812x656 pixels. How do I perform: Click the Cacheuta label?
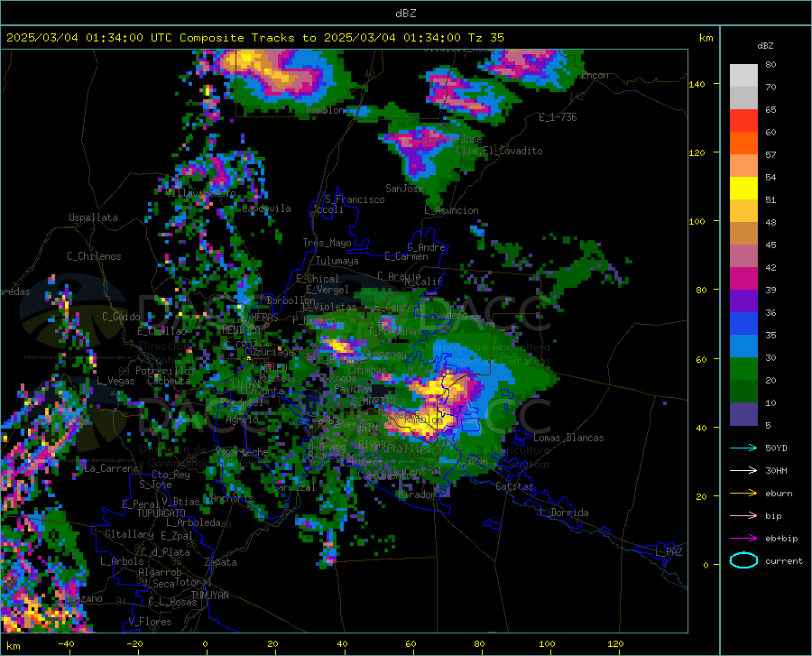169,381
